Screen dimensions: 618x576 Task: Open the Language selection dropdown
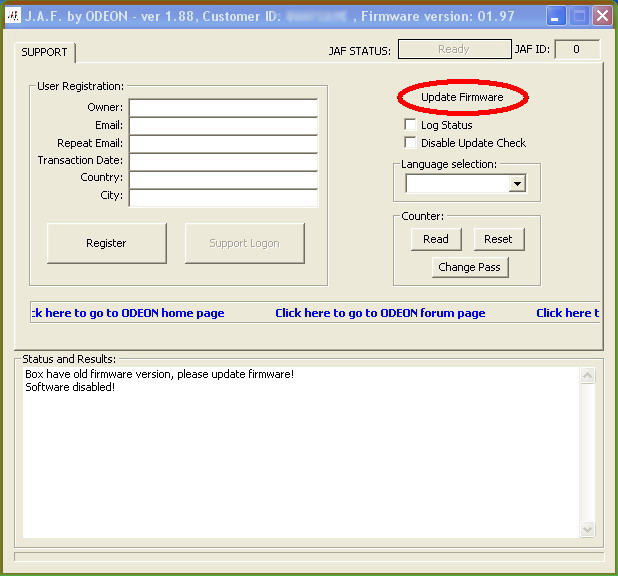(x=517, y=183)
